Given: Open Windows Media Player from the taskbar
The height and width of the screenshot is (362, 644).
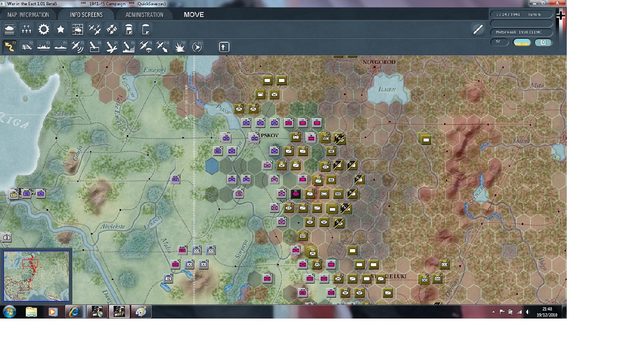Looking at the screenshot, I should (x=53, y=312).
